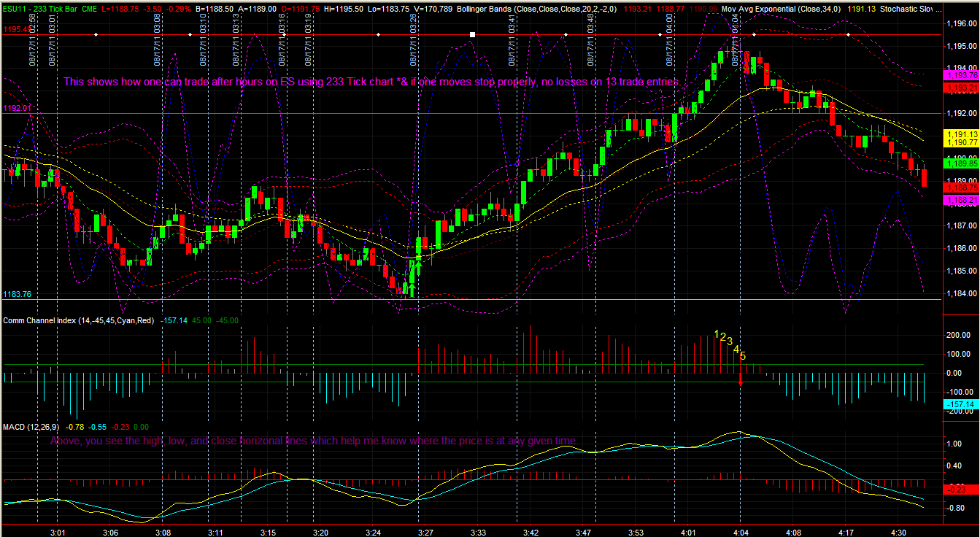This screenshot has width=980, height=537.
Task: Click the 45.00 value beside Comm Channel Index
Action: (202, 320)
